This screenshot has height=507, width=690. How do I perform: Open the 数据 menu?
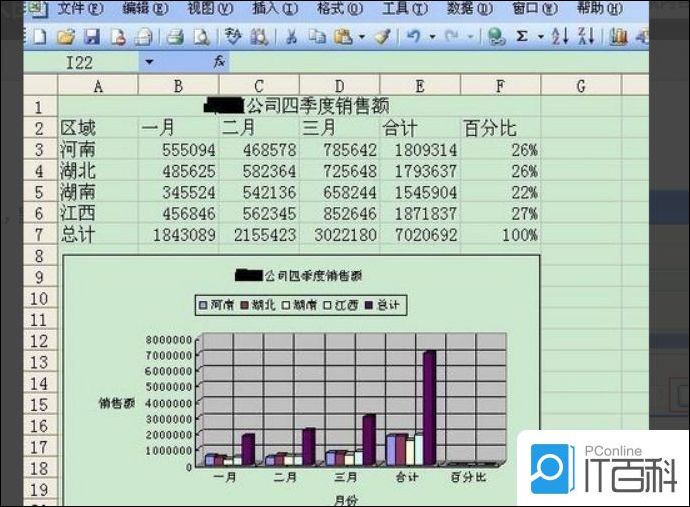tap(470, 8)
